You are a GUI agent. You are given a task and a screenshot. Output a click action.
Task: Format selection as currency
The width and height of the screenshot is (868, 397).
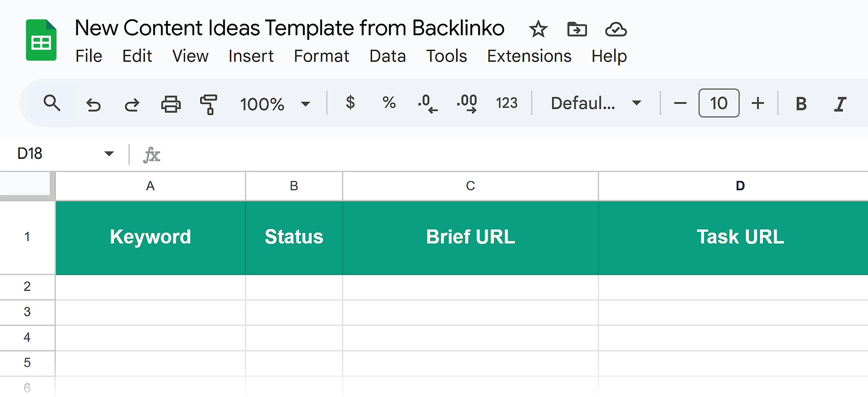[x=351, y=103]
